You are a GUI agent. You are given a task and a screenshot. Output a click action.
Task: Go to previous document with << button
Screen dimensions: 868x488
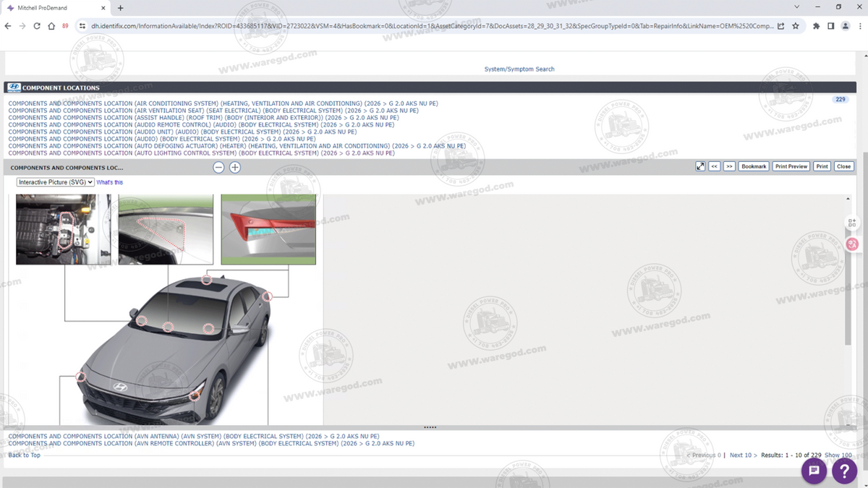[x=715, y=166]
